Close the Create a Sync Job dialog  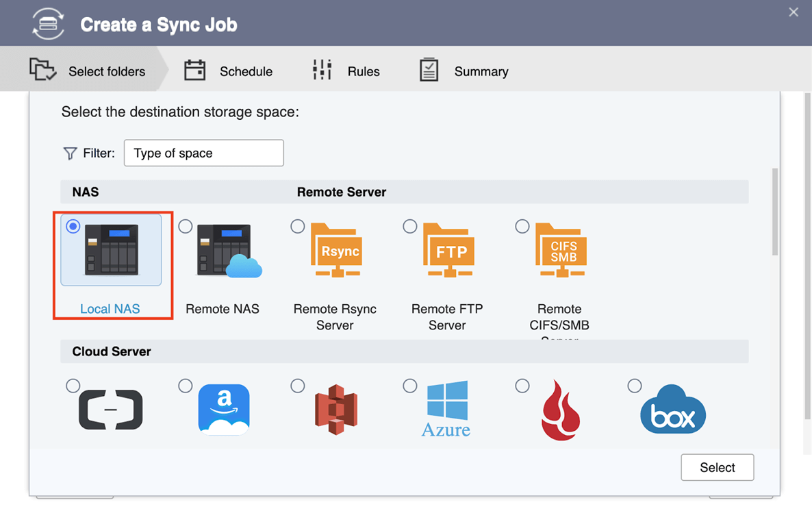point(794,12)
